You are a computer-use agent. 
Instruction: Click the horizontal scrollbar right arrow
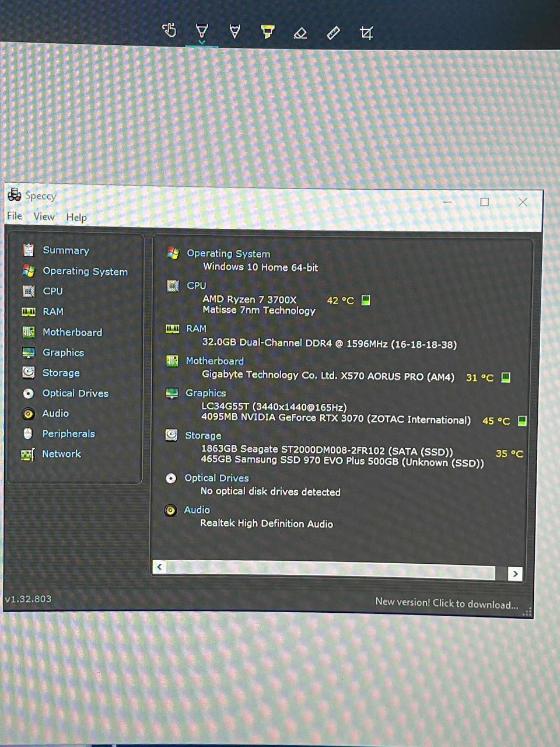click(514, 574)
